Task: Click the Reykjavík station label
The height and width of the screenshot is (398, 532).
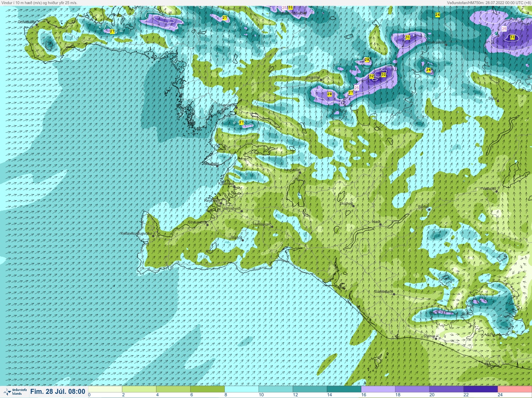Action: pos(212,201)
